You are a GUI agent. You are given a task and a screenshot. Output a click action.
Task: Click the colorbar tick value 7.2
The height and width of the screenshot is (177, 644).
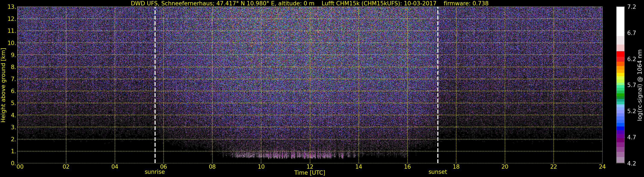[x=632, y=7]
